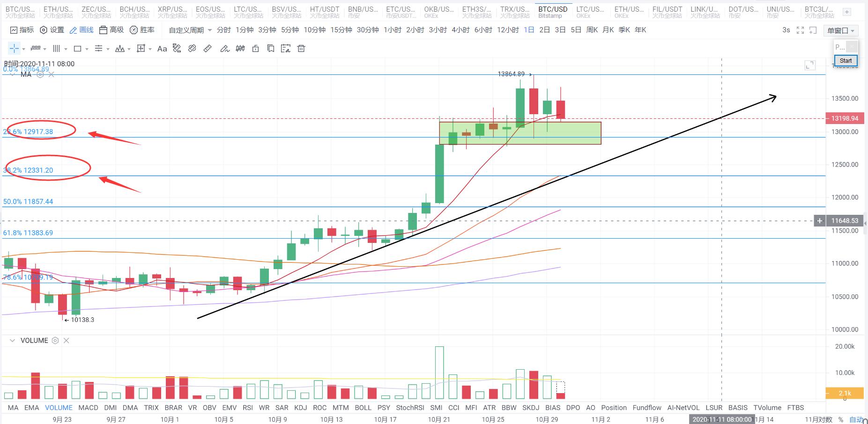Lock the drawings with padlock icon

coord(255,49)
